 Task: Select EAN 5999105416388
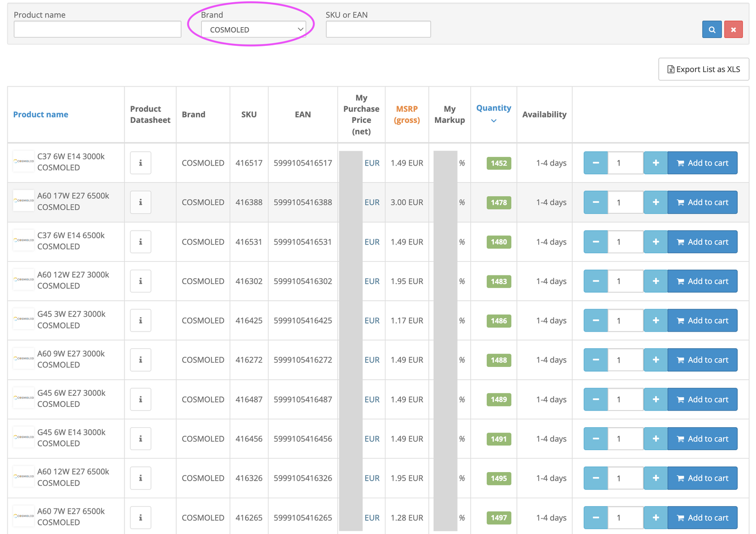(303, 202)
